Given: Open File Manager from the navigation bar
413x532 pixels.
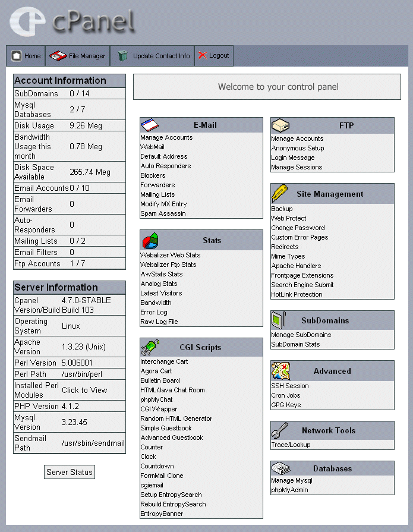Looking at the screenshot, I should click(x=87, y=56).
